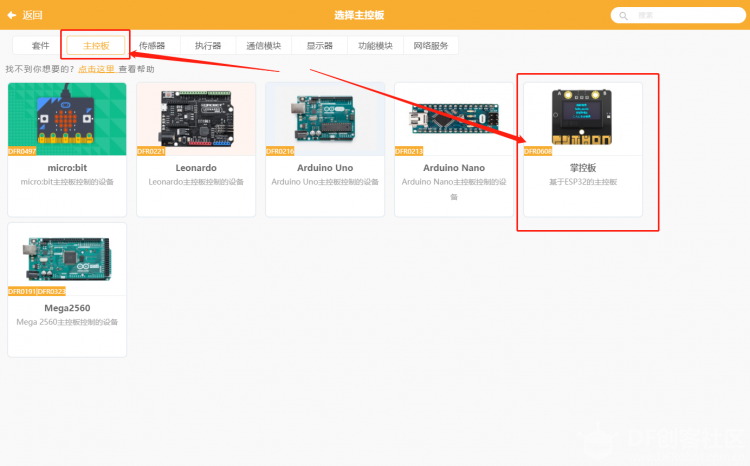The height and width of the screenshot is (466, 750).
Task: Open the 点击这里 help link
Action: (x=97, y=69)
